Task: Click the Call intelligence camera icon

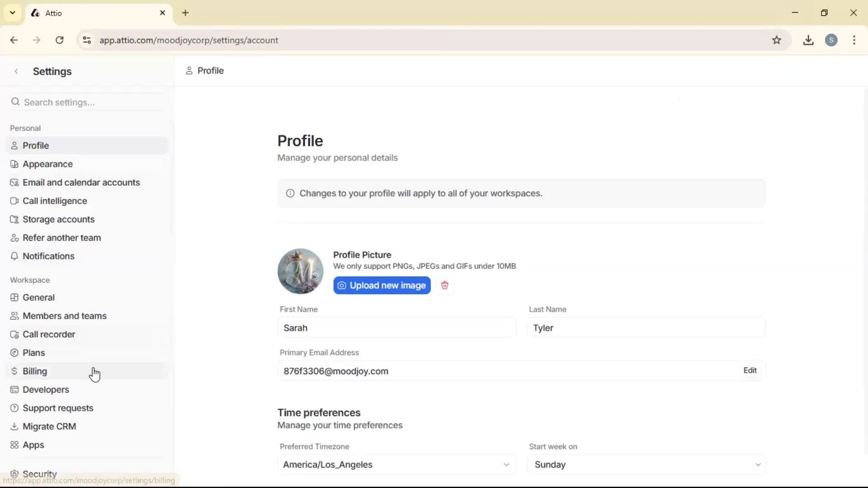Action: [x=14, y=201]
